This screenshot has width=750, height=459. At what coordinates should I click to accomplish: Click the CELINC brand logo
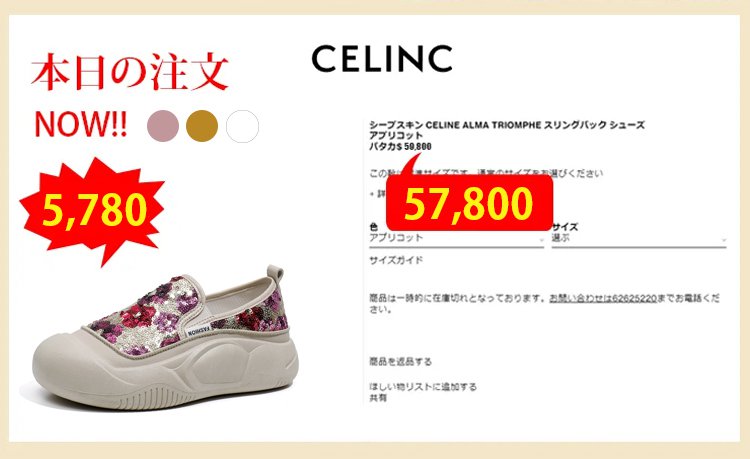pyautogui.click(x=382, y=59)
